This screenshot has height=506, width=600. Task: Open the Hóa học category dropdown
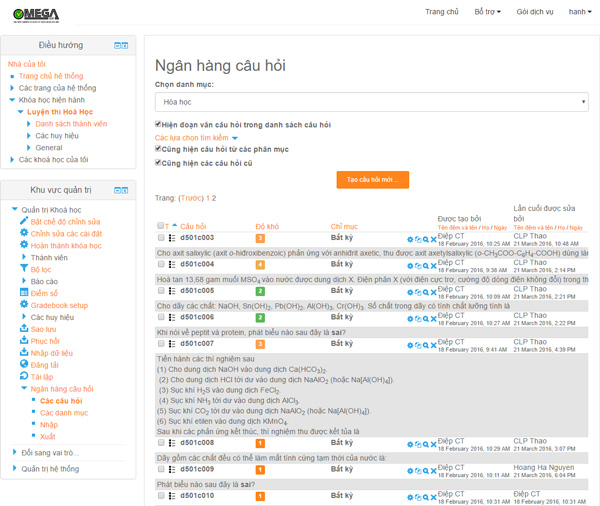point(372,102)
